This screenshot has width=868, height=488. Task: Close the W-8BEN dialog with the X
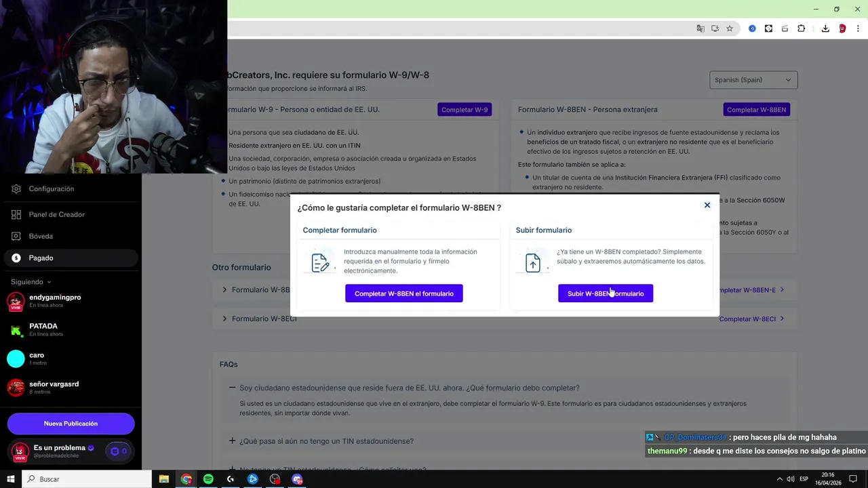click(x=707, y=205)
